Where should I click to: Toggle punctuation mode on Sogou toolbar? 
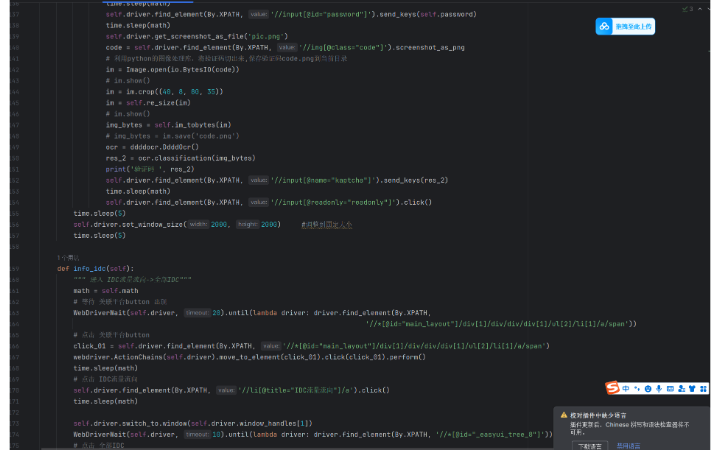click(637, 389)
